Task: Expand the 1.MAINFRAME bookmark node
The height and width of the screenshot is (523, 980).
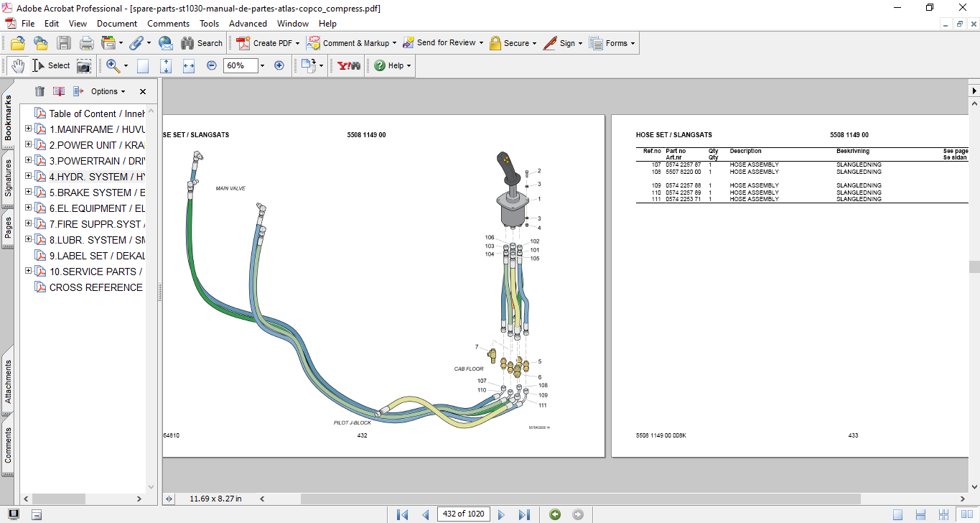Action: click(x=29, y=129)
